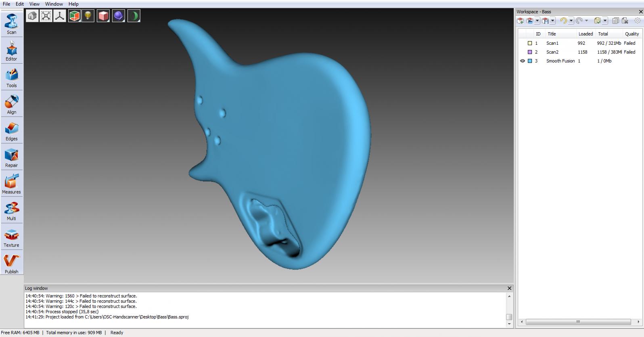This screenshot has width=644, height=337.
Task: Open the Tools panel
Action: (x=11, y=77)
